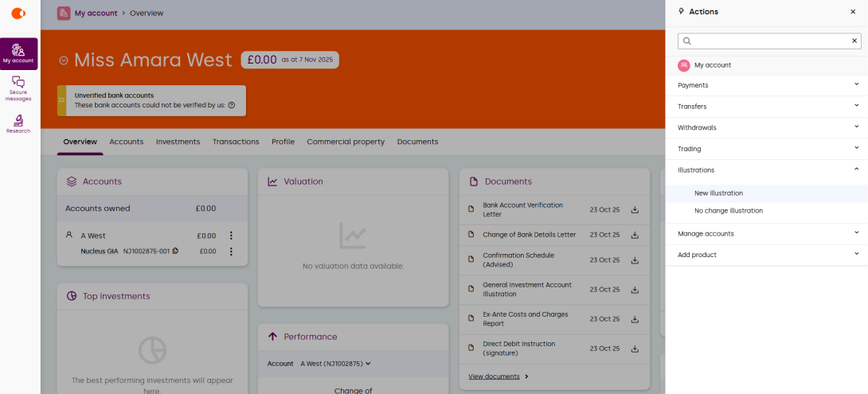Download the Ex-Ante Costs and Charges Report

635,319
